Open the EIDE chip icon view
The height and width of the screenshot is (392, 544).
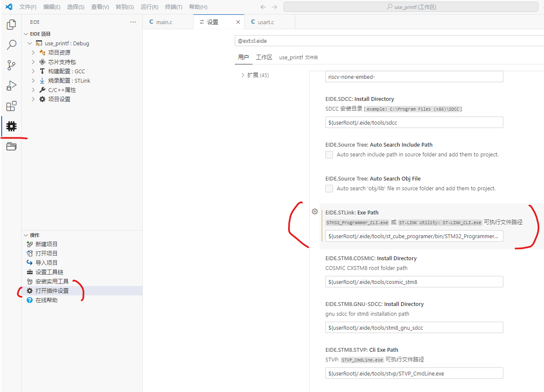pos(11,126)
